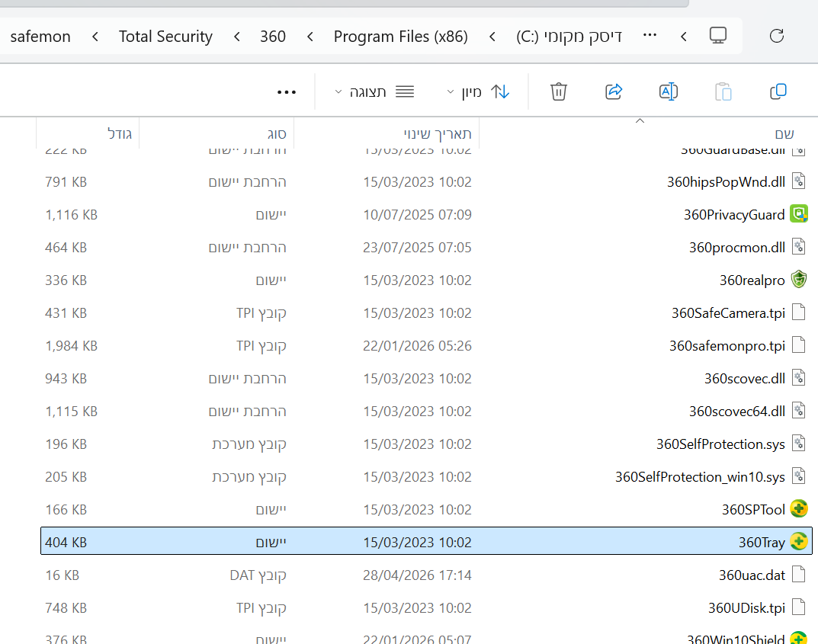The width and height of the screenshot is (818, 644).
Task: Select the 360UDisk.tpi file name
Action: coord(746,608)
